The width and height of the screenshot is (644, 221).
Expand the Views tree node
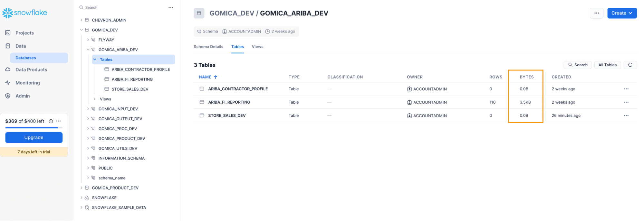pos(95,99)
